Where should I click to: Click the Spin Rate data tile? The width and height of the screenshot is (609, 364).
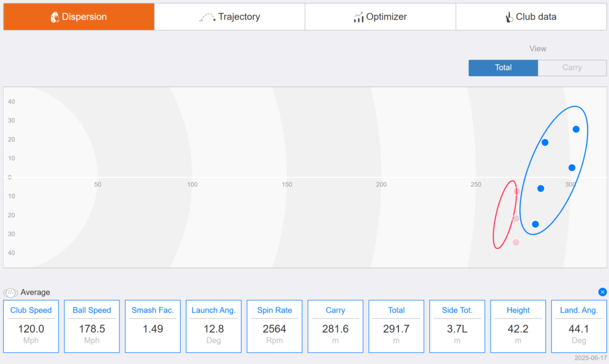[275, 327]
